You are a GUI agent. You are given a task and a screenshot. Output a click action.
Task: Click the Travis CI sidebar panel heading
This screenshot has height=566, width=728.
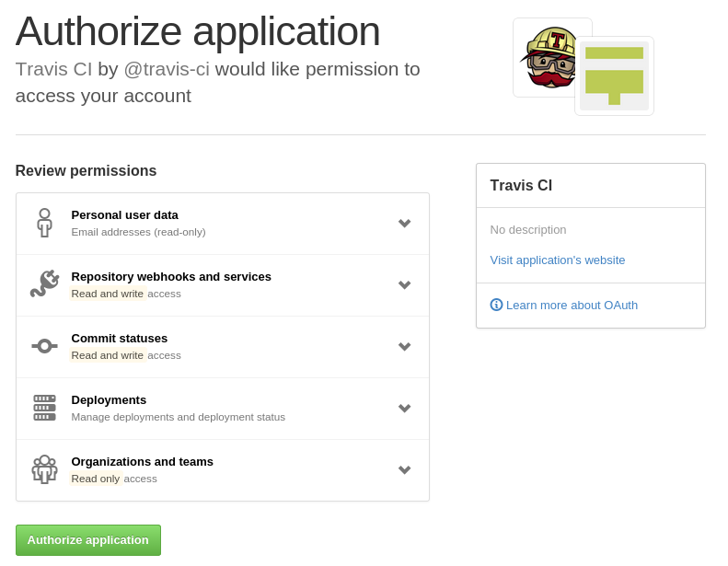pos(521,185)
